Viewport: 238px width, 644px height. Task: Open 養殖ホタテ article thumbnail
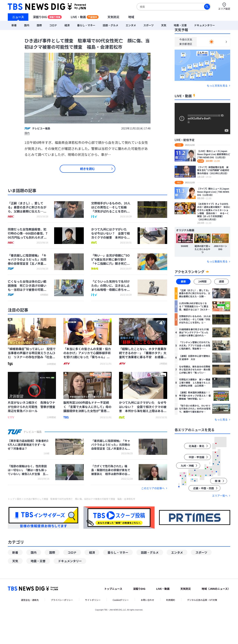click(x=143, y=331)
